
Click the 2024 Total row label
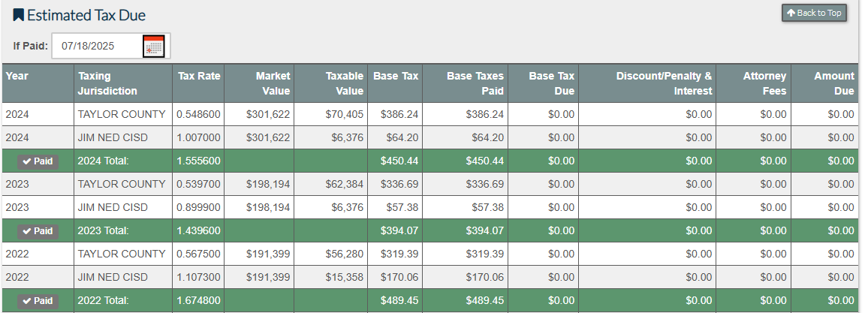coord(103,161)
